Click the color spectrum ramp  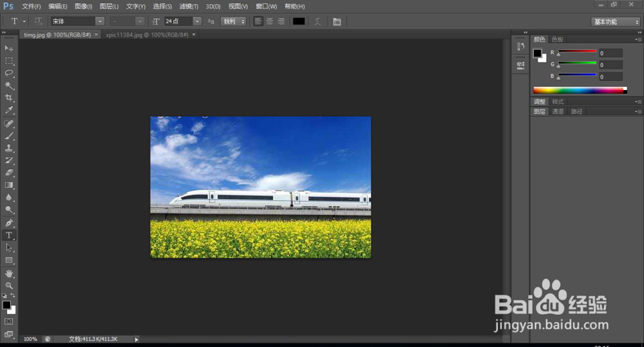[x=580, y=90]
